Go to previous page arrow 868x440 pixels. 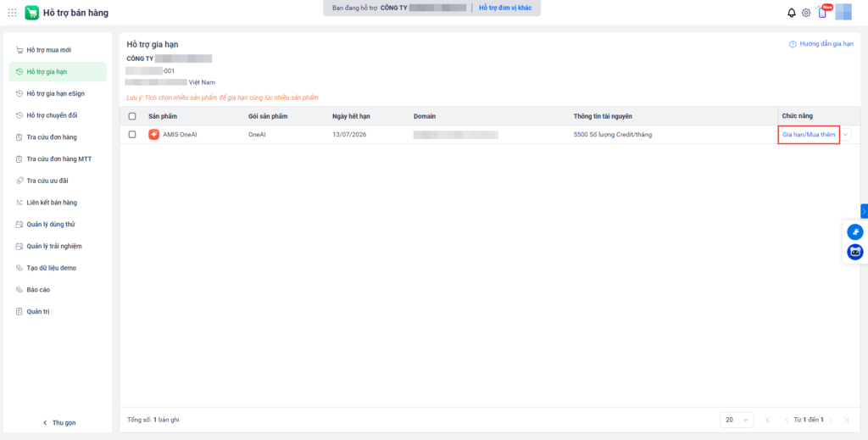click(786, 420)
